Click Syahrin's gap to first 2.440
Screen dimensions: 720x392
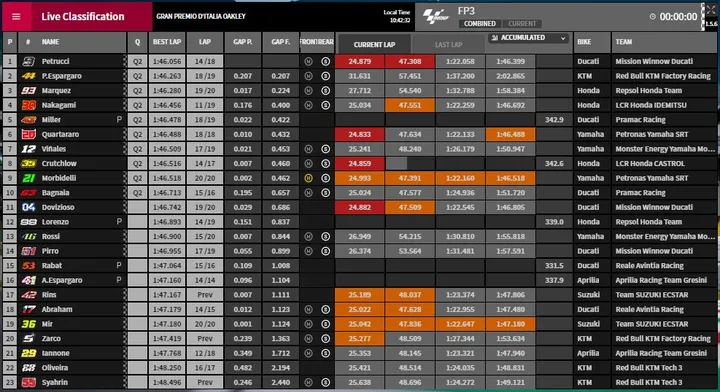tap(281, 382)
